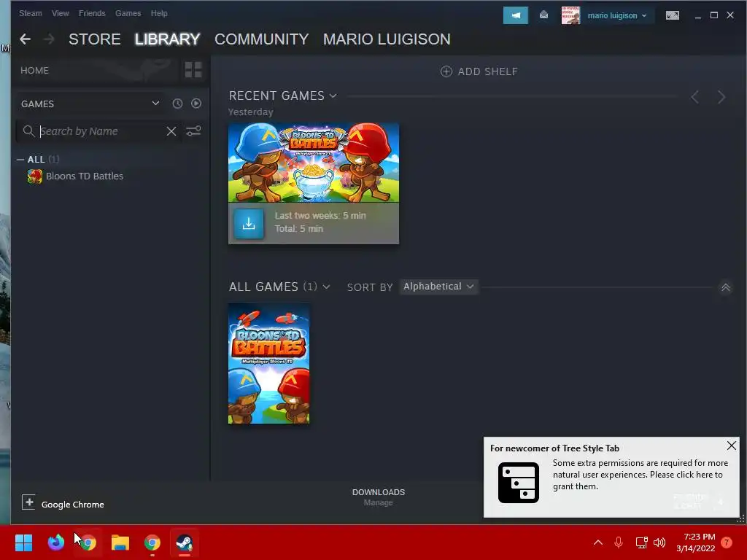The height and width of the screenshot is (560, 747).
Task: Collapse All Games shelf double-chevron icon
Action: coord(726,287)
